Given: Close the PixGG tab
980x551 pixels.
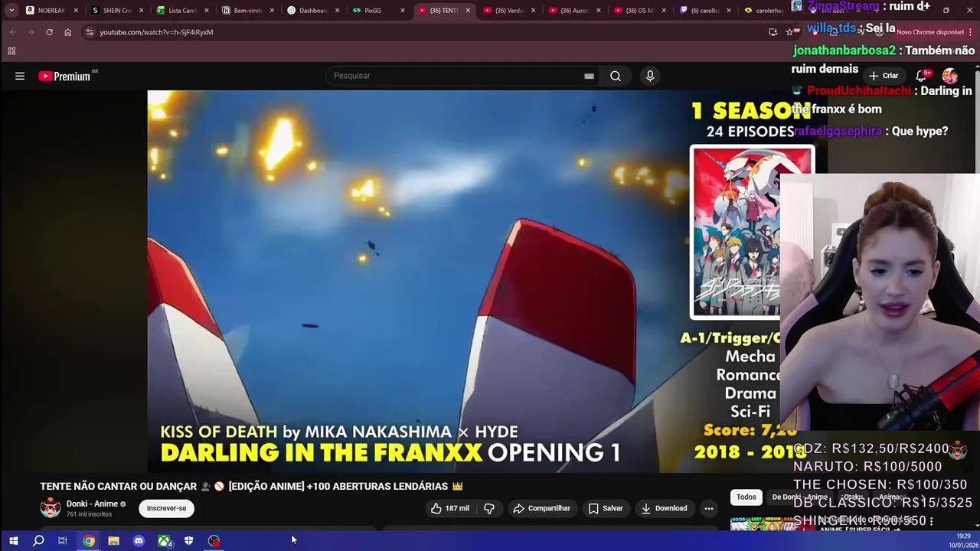Looking at the screenshot, I should (403, 10).
